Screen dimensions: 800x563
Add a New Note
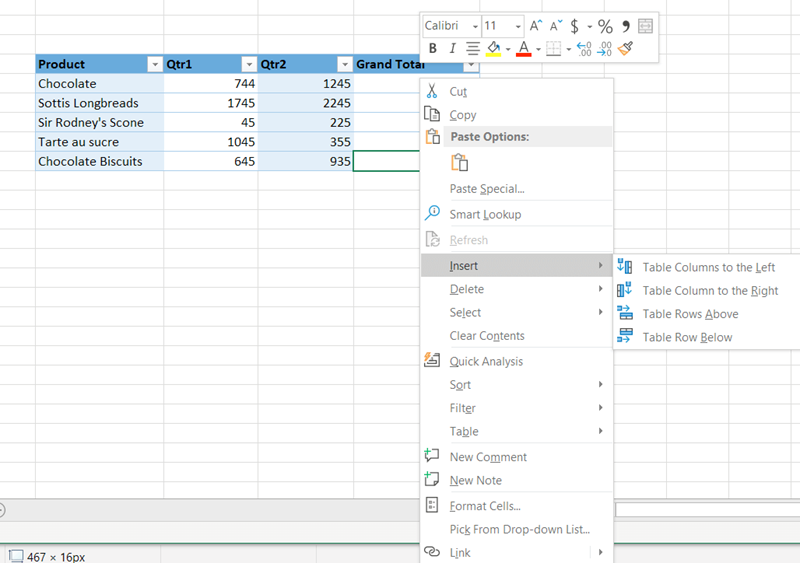tap(516, 480)
